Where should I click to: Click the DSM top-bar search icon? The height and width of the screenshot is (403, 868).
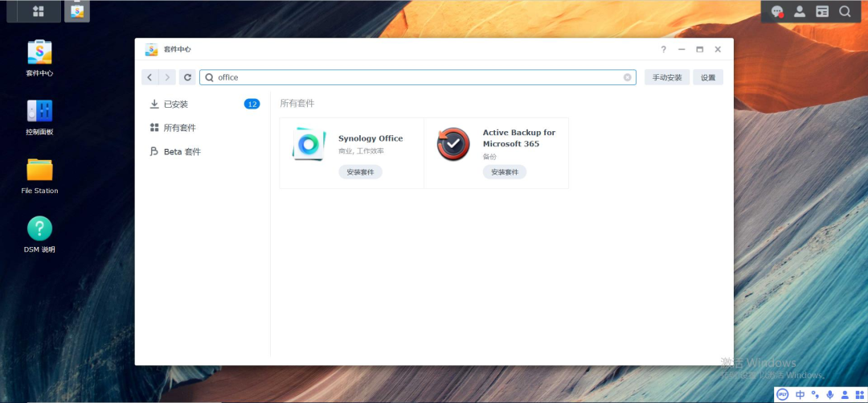pyautogui.click(x=845, y=11)
